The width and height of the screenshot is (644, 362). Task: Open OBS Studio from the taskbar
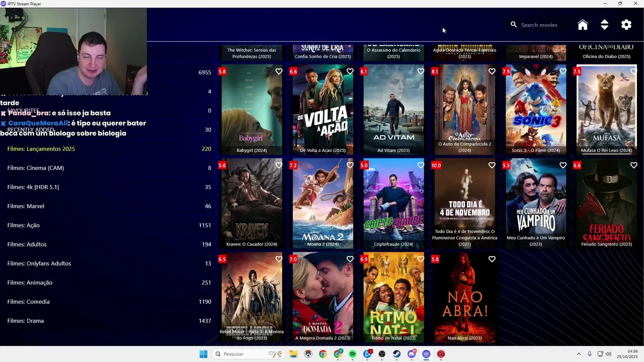(x=382, y=354)
